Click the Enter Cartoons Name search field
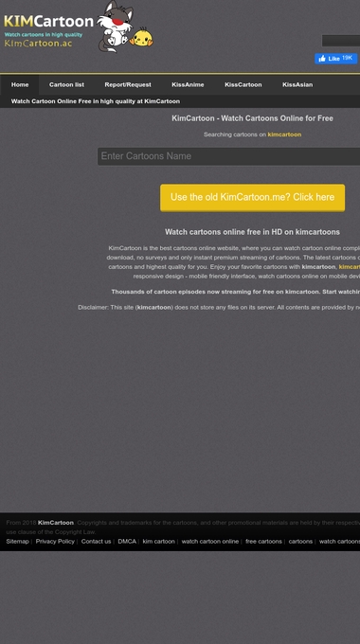Image resolution: width=360 pixels, height=644 pixels. [x=228, y=156]
